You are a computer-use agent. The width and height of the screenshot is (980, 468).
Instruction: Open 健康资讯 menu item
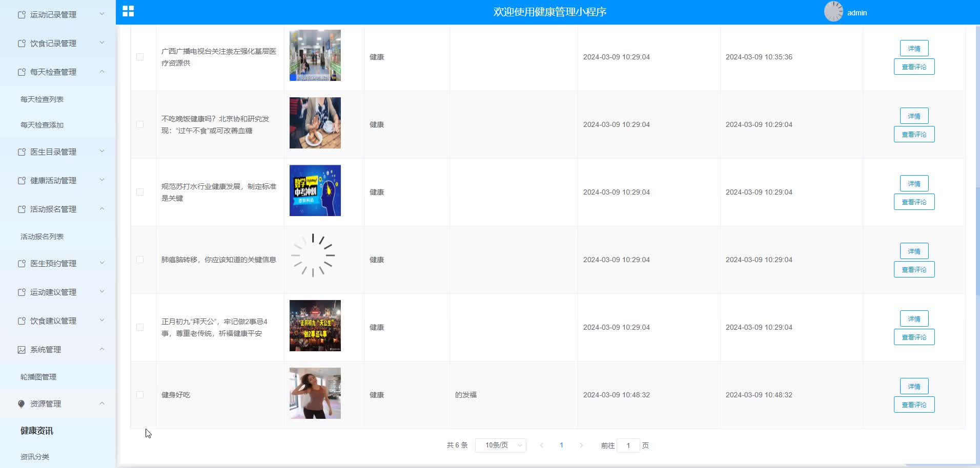coord(37,431)
